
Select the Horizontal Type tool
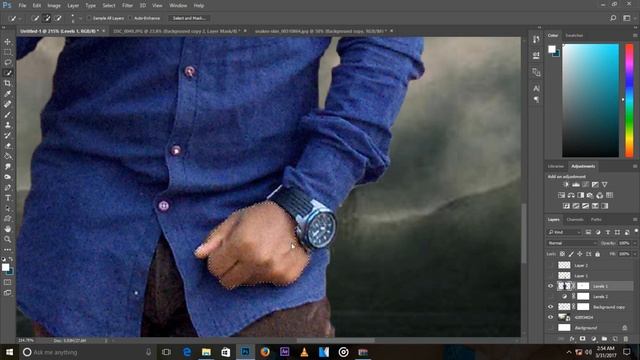click(x=7, y=198)
